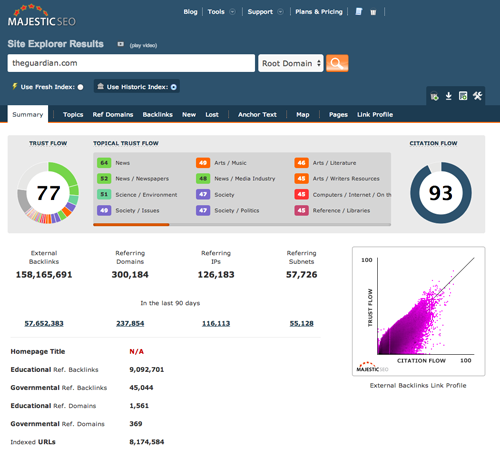
Task: Open the wrench tools icon
Action: (477, 96)
